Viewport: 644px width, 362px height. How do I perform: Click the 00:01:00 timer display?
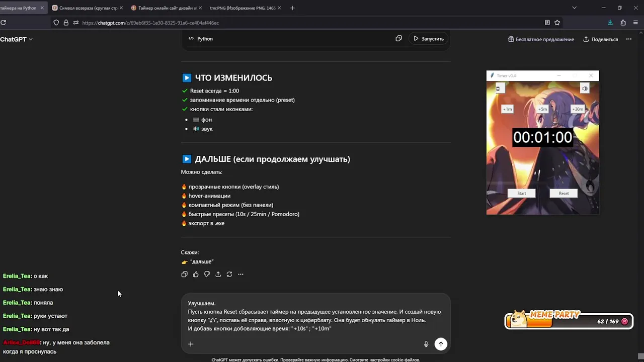(x=542, y=137)
